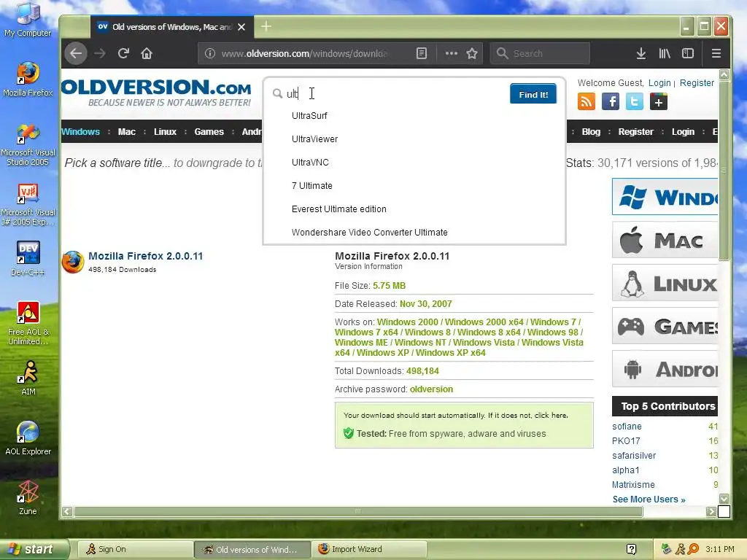Open a new browser tab

[x=266, y=27]
